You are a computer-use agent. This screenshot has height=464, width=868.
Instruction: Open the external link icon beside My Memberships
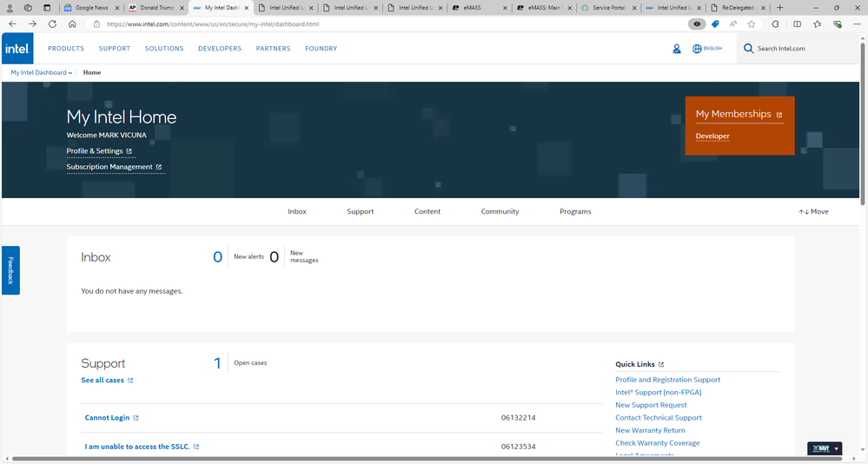[x=779, y=115]
